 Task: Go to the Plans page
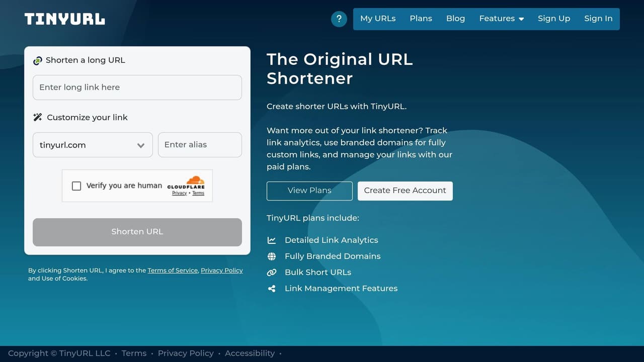pyautogui.click(x=421, y=19)
